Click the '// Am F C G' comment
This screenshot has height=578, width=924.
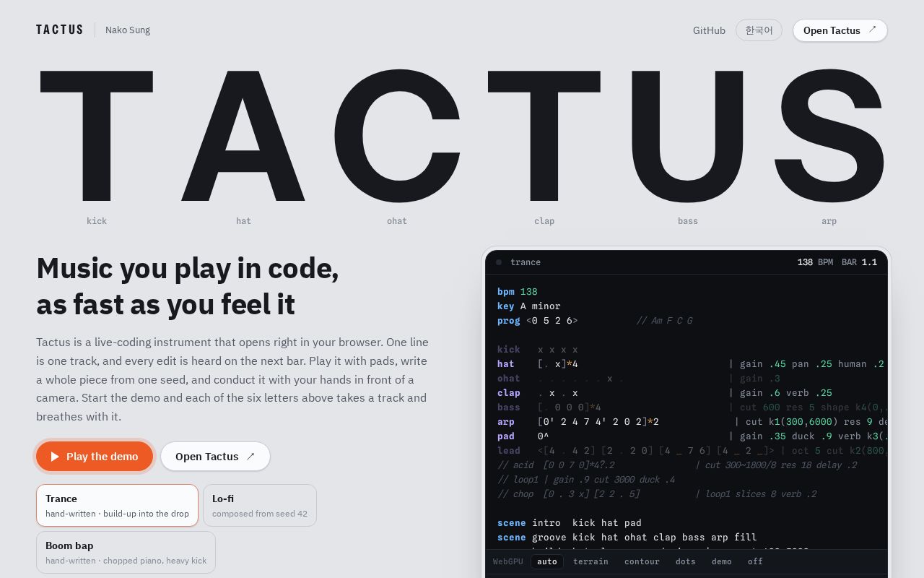point(664,321)
